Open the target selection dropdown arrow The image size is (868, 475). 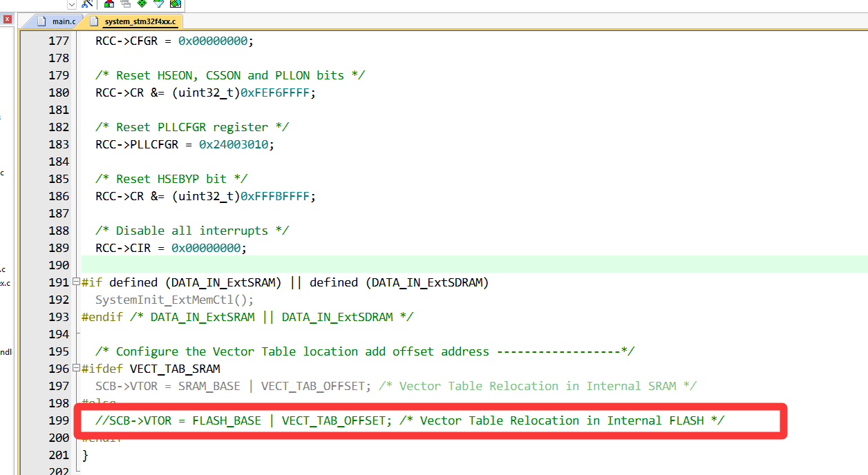pyautogui.click(x=72, y=4)
